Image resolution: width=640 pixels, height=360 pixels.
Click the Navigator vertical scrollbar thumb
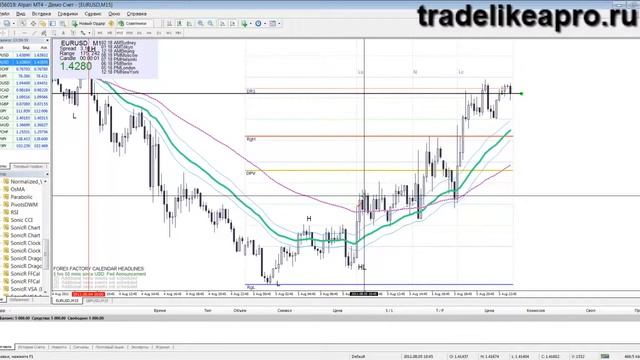point(46,253)
